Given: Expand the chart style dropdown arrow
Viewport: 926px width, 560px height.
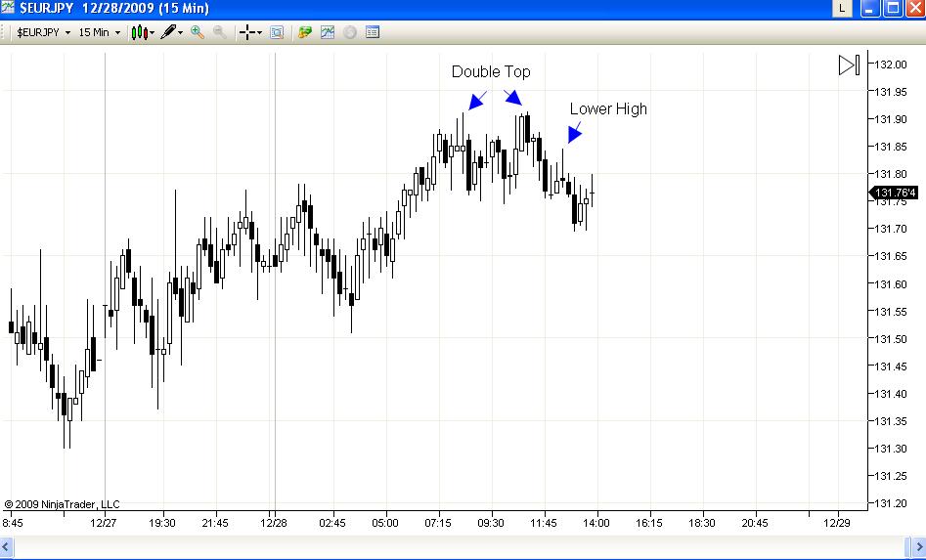Looking at the screenshot, I should pos(153,32).
